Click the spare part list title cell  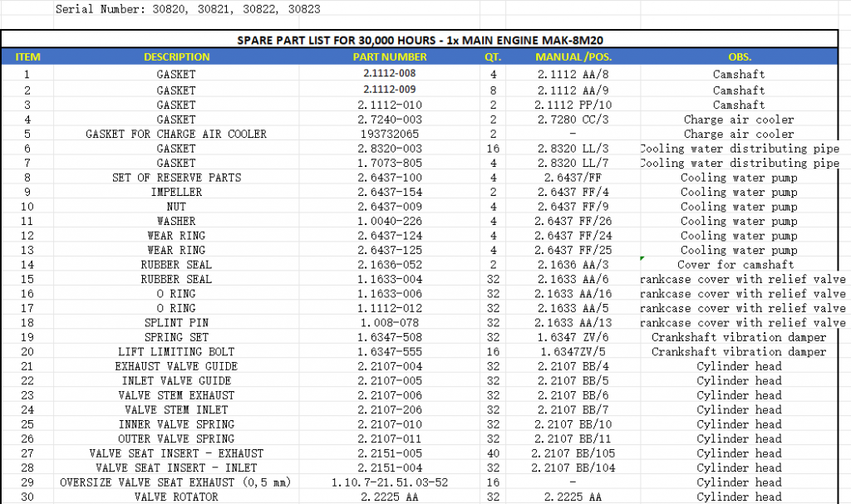point(425,41)
